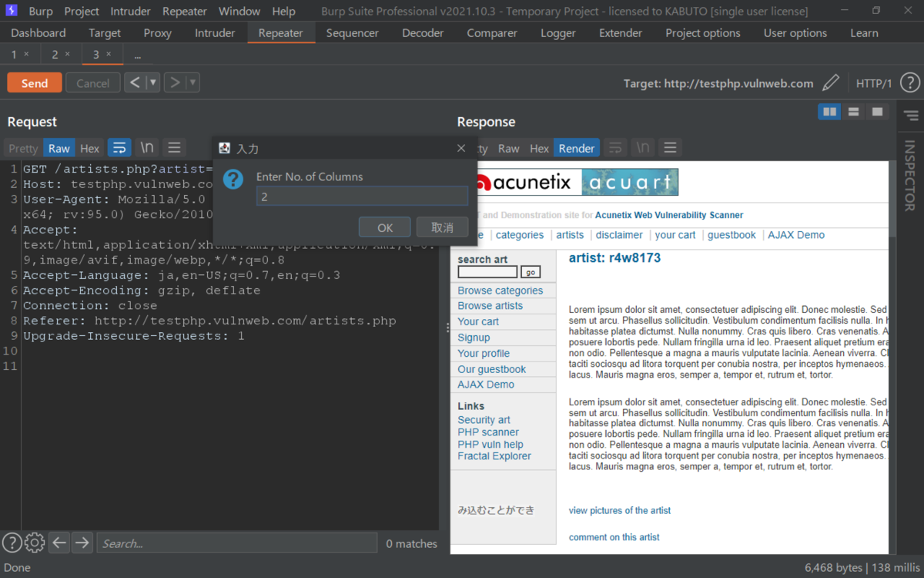
Task: Go back to previous request in history
Action: click(135, 82)
